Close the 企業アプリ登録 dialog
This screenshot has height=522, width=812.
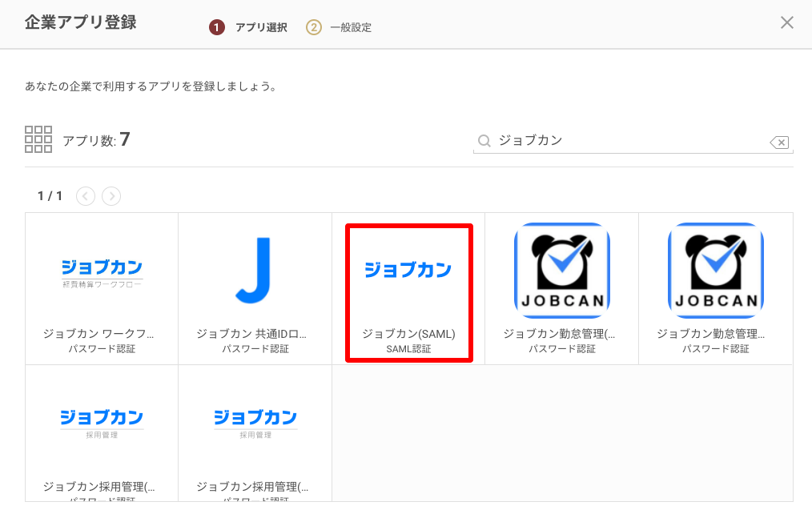(786, 22)
